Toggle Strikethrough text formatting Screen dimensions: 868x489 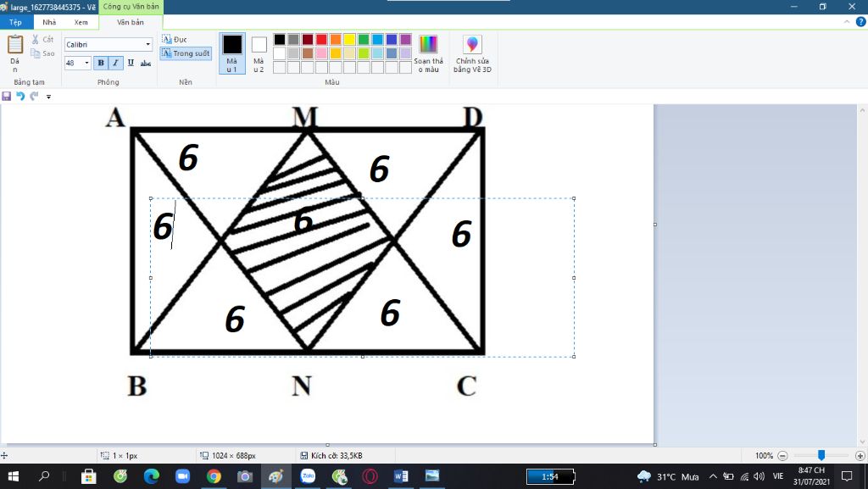[146, 63]
